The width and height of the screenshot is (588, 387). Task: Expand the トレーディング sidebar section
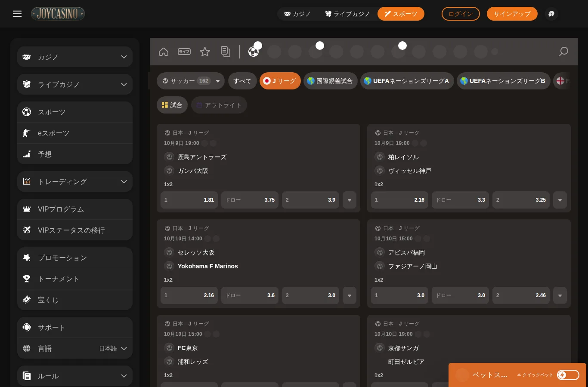pyautogui.click(x=75, y=182)
